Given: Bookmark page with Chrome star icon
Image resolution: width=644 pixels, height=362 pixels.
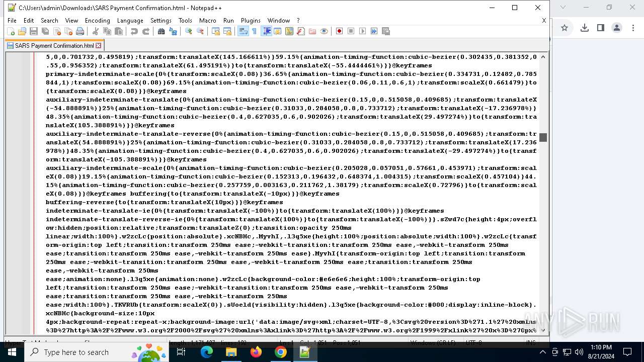Looking at the screenshot, I should (565, 28).
